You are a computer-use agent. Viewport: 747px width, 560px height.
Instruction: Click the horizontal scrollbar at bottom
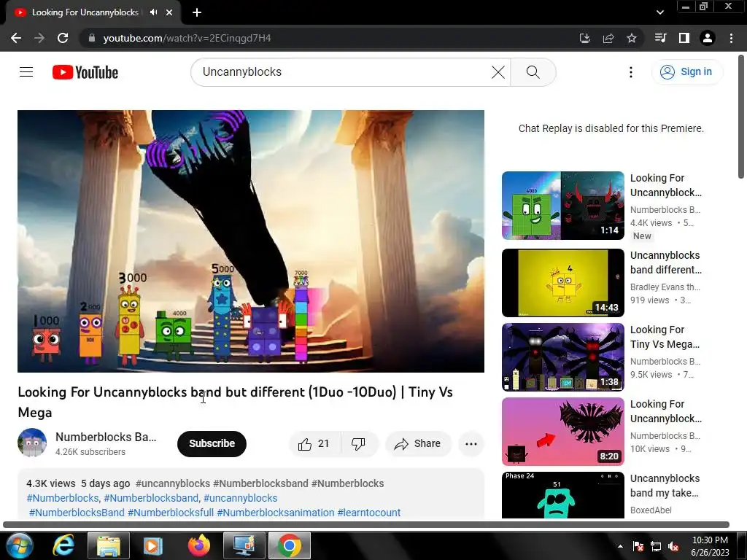366,525
